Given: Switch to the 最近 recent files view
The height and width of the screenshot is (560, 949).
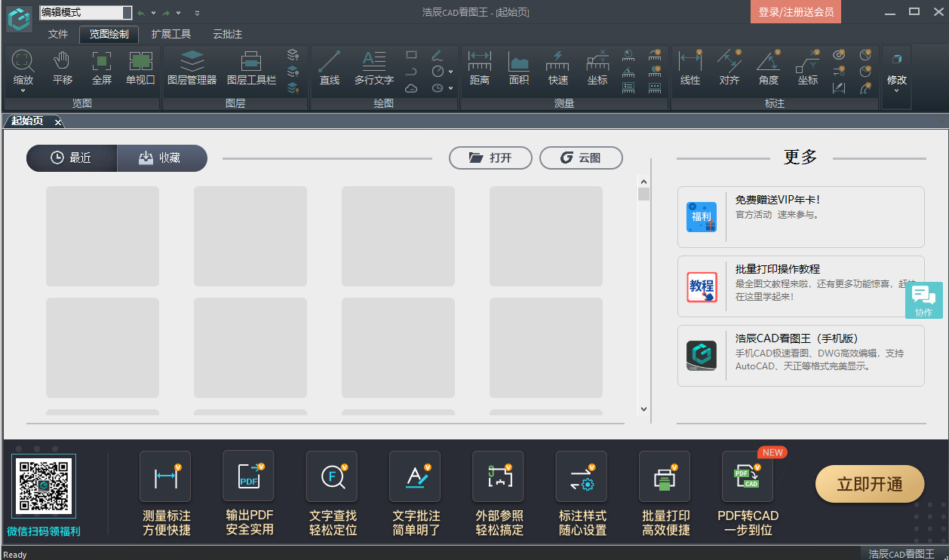Looking at the screenshot, I should click(x=72, y=158).
